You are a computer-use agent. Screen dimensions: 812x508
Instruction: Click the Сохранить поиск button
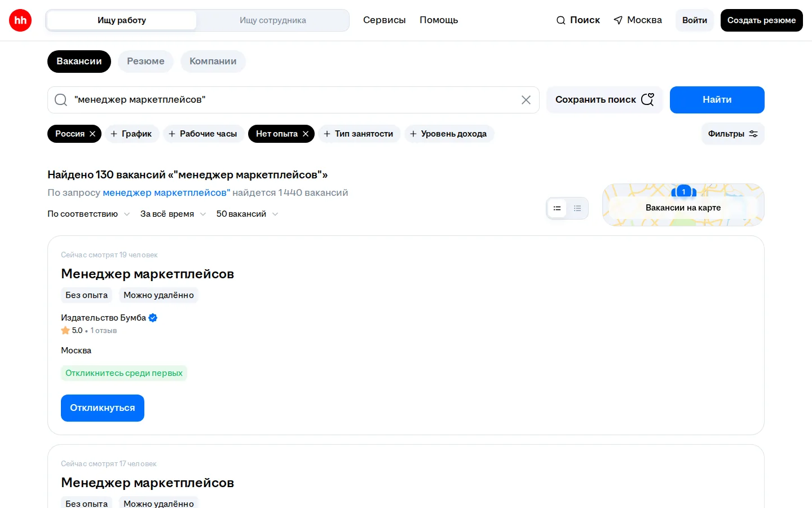tap(604, 100)
